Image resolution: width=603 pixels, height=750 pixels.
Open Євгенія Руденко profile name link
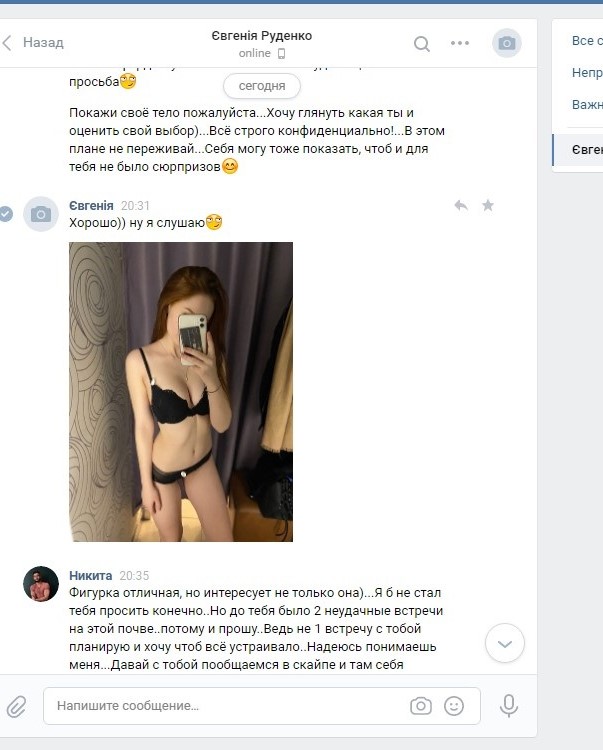[x=262, y=35]
